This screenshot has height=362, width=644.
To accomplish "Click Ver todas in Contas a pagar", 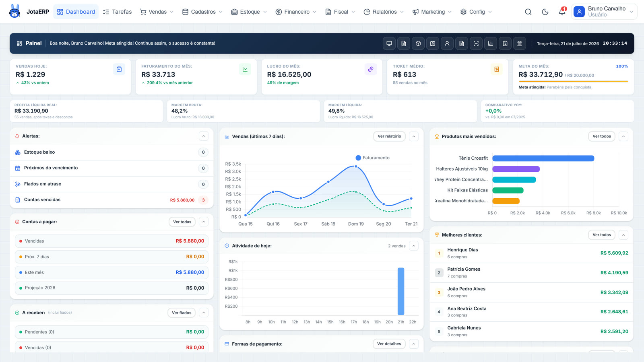I will pos(182,222).
